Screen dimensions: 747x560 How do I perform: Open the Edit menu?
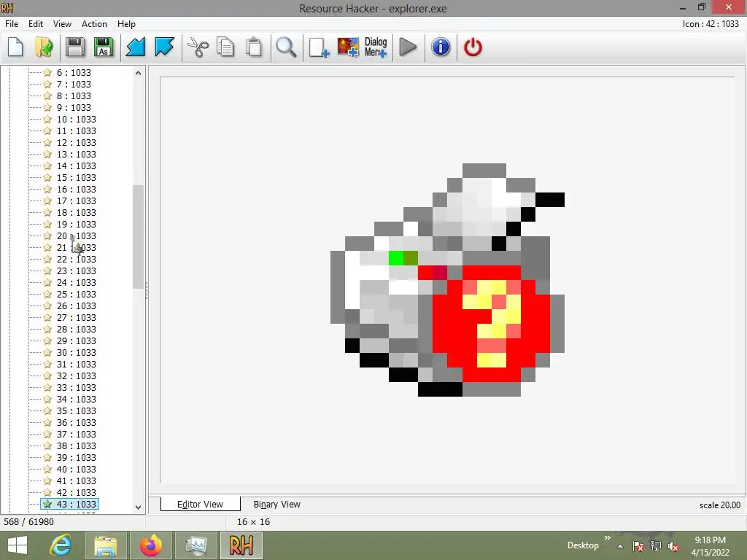(35, 24)
